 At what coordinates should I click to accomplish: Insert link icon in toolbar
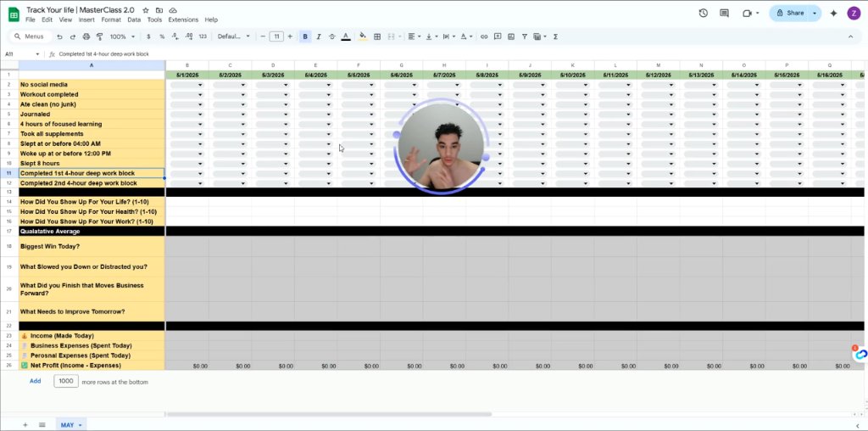click(x=484, y=36)
